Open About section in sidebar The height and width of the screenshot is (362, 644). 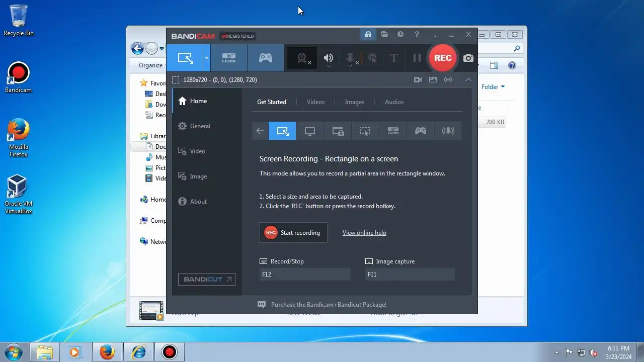(207, 202)
